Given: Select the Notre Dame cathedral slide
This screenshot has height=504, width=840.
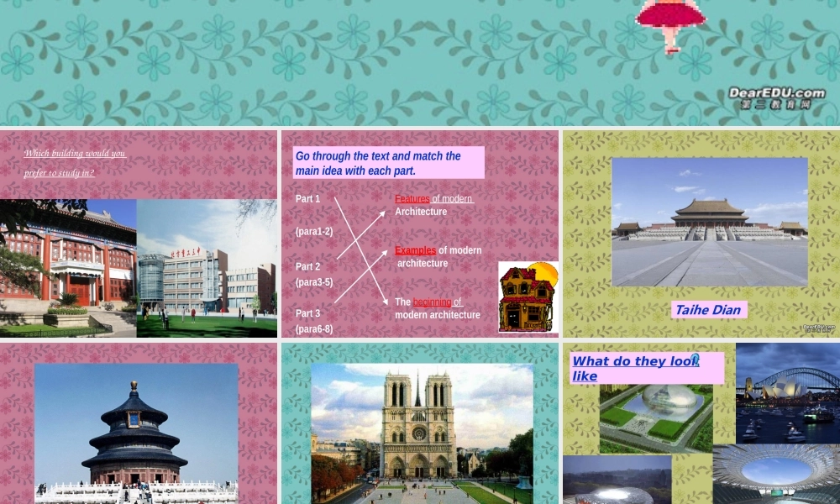Looking at the screenshot, I should click(420, 423).
